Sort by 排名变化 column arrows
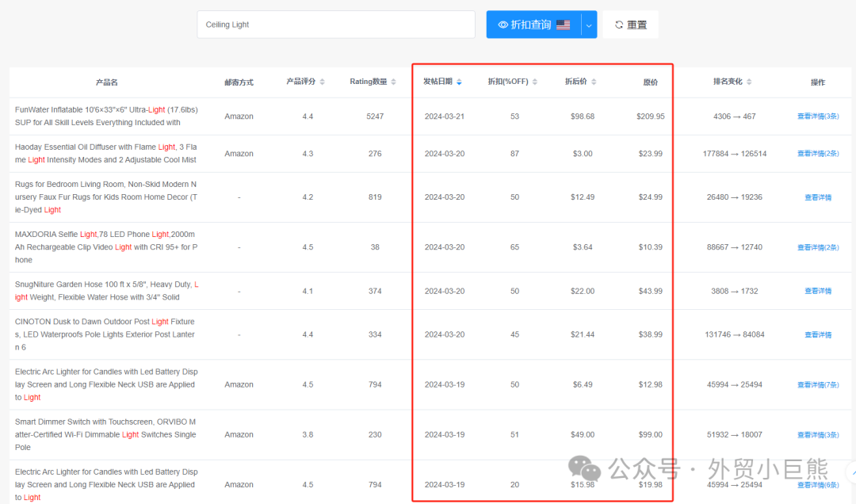 [749, 82]
